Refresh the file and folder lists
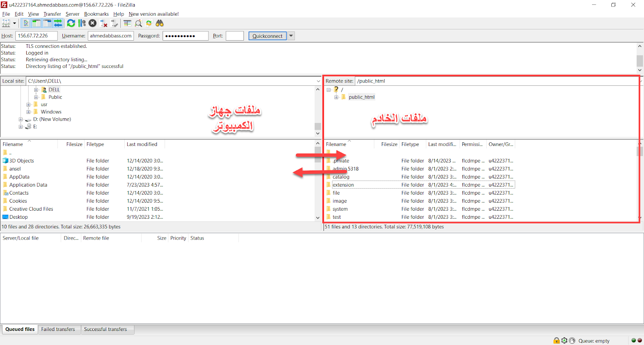Screen dimensions: 644x345 point(71,23)
